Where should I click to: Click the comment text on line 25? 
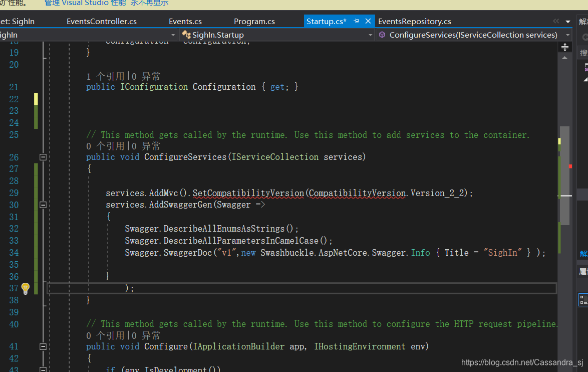(308, 135)
